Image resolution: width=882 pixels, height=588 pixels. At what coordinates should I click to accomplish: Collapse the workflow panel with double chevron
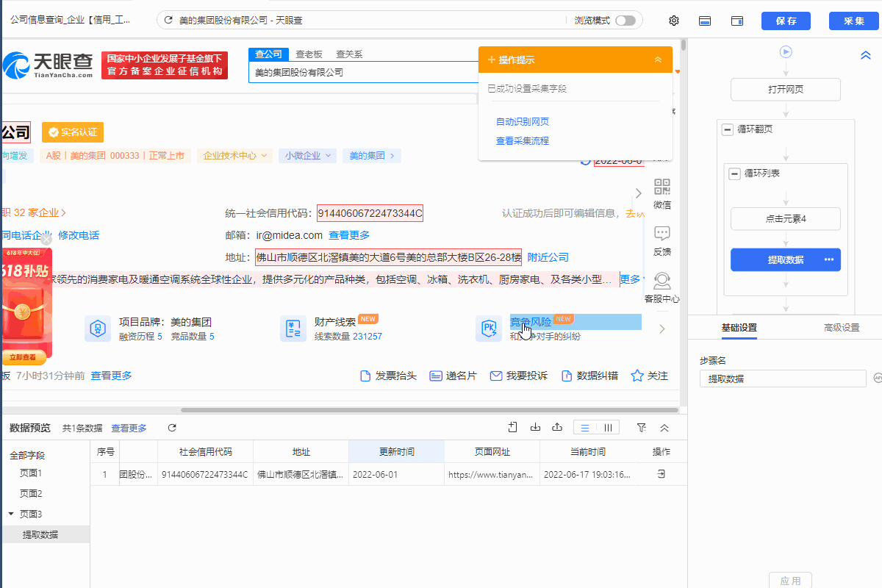865,55
